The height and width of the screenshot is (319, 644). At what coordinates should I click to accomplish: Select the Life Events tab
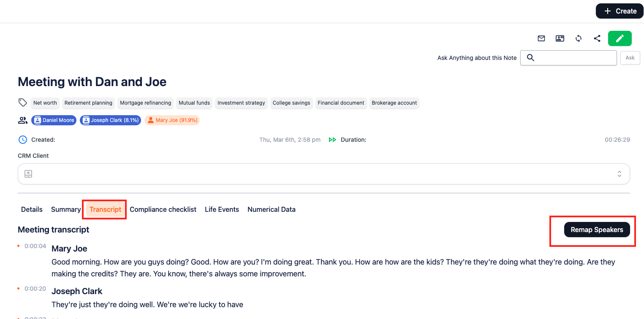[222, 209]
